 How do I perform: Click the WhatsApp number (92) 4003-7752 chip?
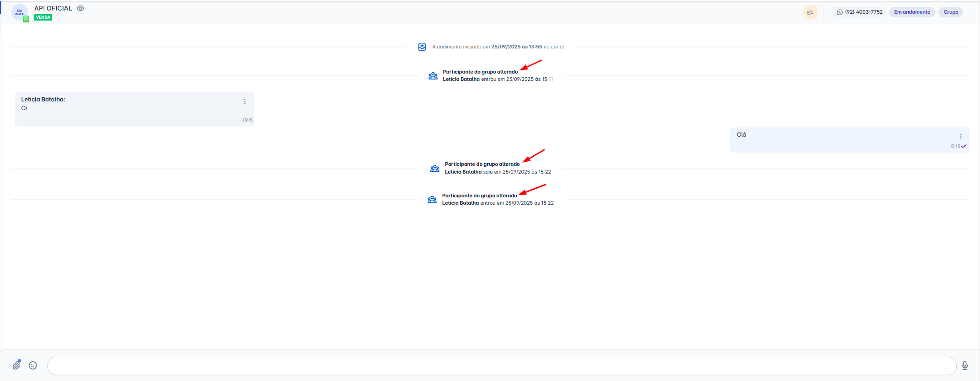859,12
